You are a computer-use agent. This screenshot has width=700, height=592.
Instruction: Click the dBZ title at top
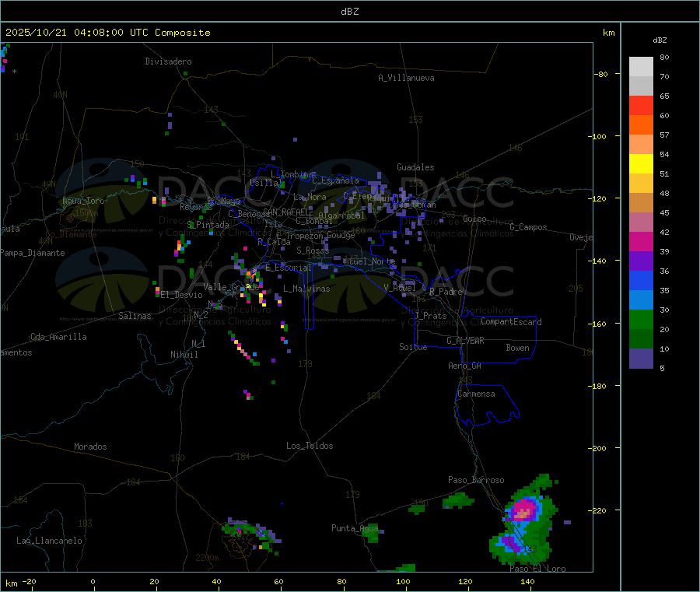click(x=349, y=12)
